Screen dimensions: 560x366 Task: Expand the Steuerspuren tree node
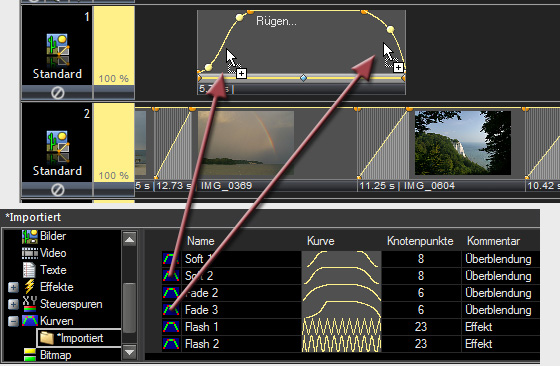tap(13, 304)
